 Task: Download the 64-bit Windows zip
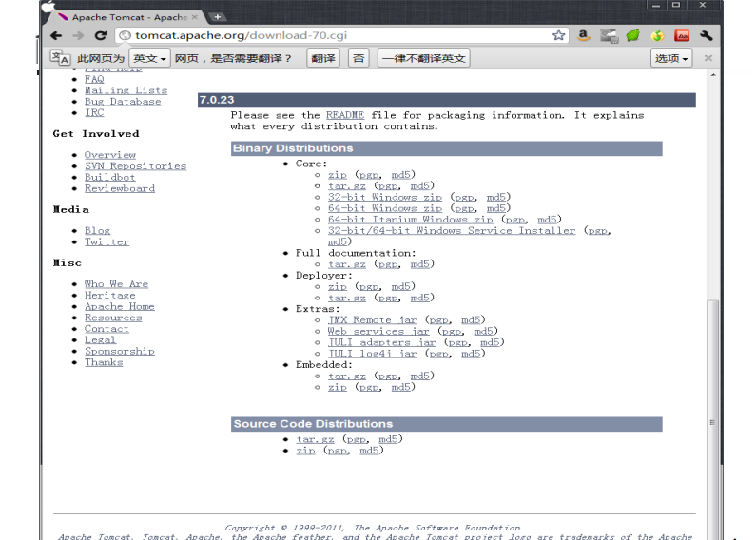[385, 208]
